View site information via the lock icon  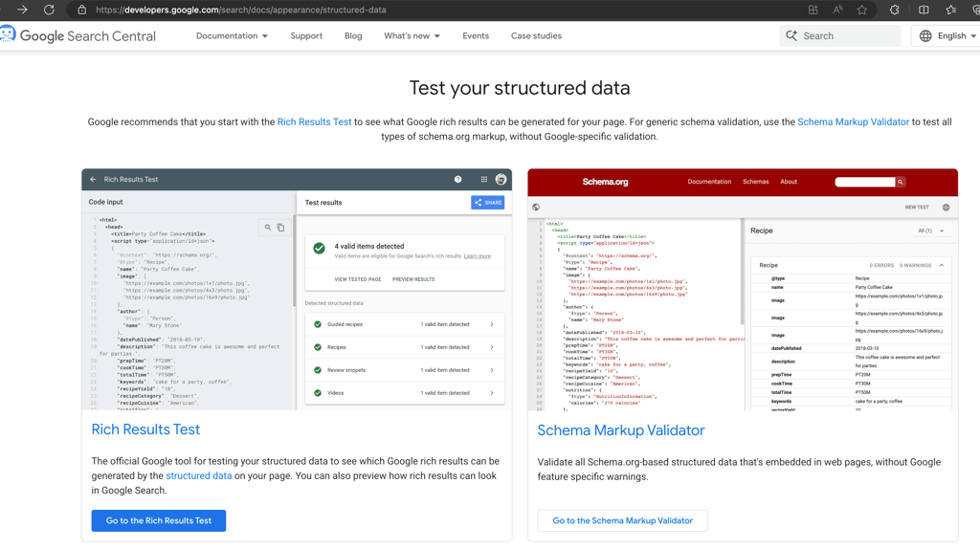pos(81,10)
